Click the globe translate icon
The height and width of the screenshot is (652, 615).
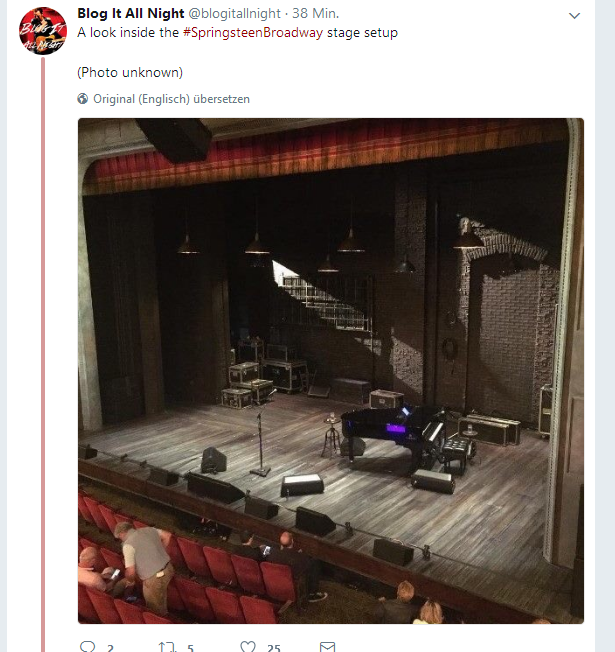click(82, 99)
